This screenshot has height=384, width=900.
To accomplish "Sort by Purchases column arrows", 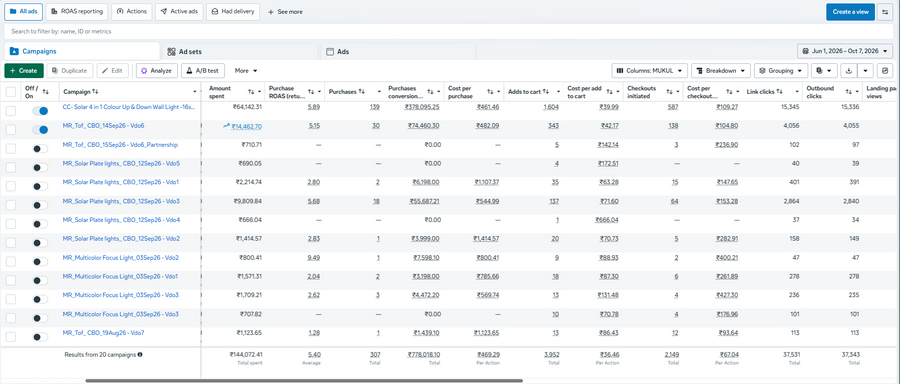I will pos(362,91).
